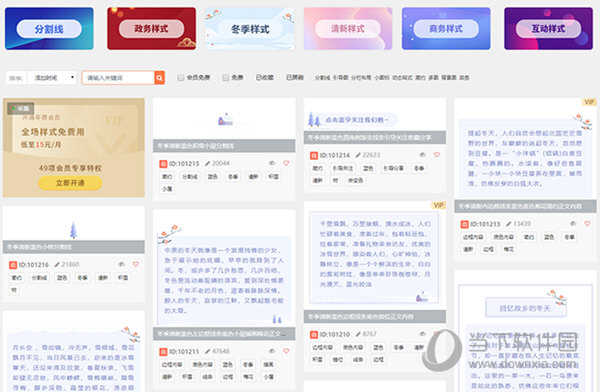
Task: Open the 清新样式 banner category
Action: click(348, 29)
